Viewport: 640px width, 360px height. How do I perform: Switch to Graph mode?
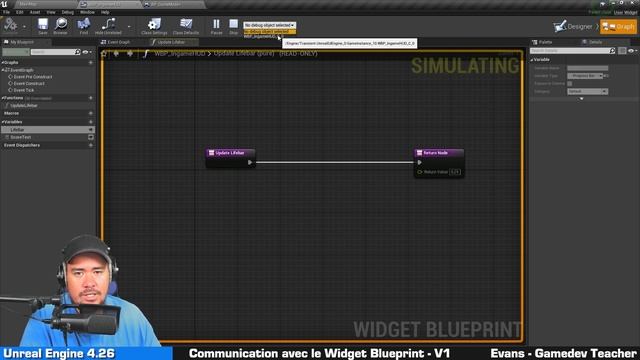tap(618, 27)
